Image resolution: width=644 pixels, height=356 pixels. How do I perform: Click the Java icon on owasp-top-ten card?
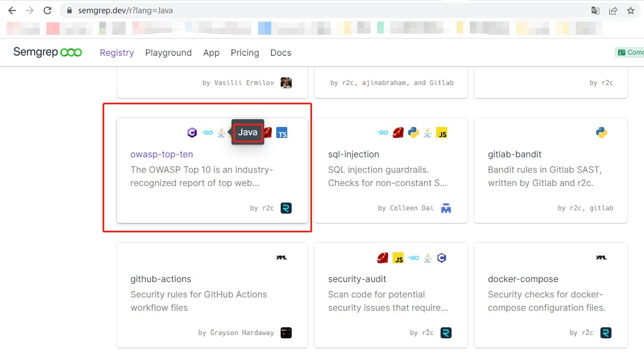(x=222, y=132)
